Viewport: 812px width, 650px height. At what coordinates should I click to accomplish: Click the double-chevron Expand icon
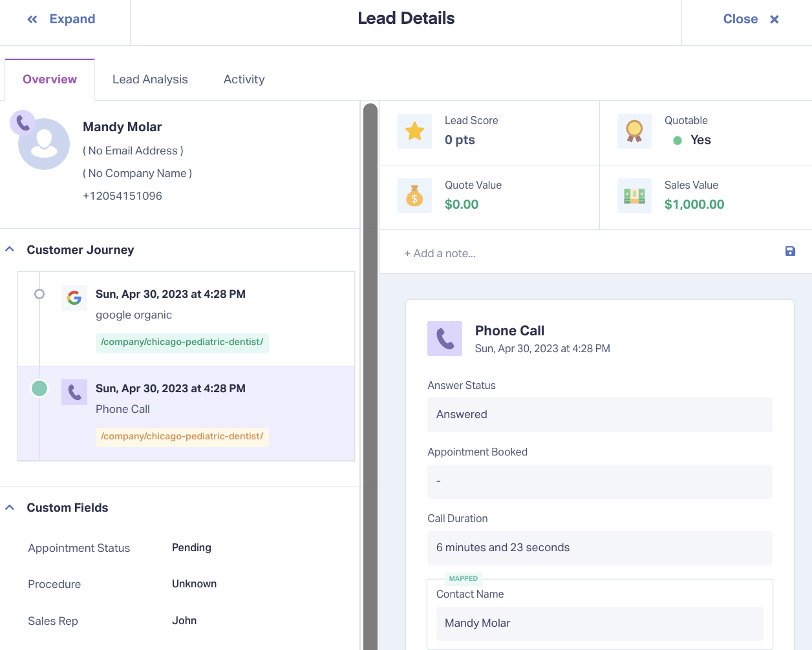[x=32, y=19]
